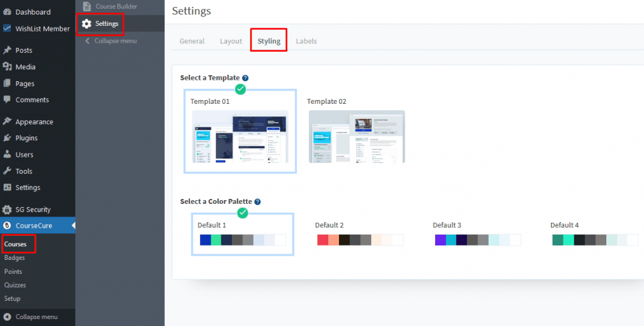Click the WordPress Settings sliders icon

(x=7, y=188)
